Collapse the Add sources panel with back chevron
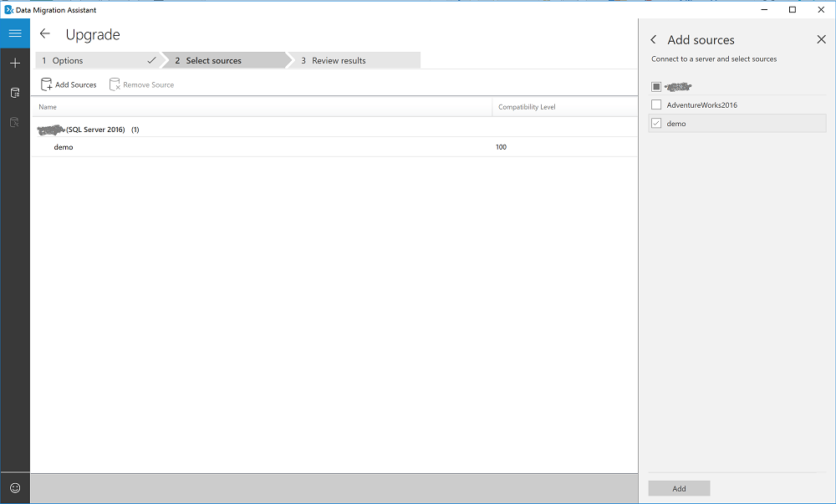 click(x=654, y=39)
